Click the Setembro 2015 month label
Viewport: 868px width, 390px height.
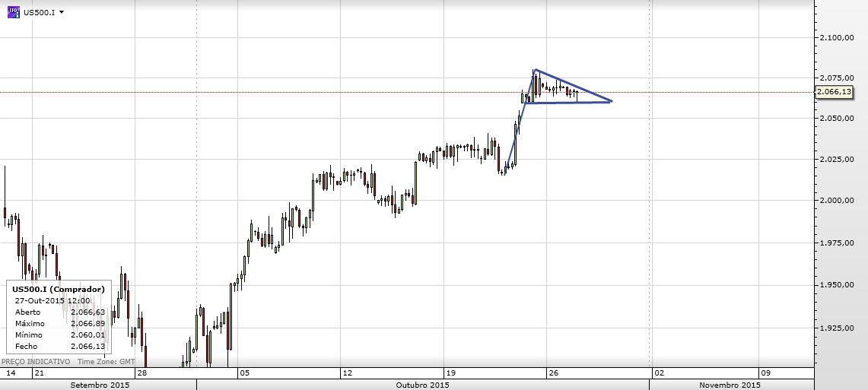click(x=100, y=385)
